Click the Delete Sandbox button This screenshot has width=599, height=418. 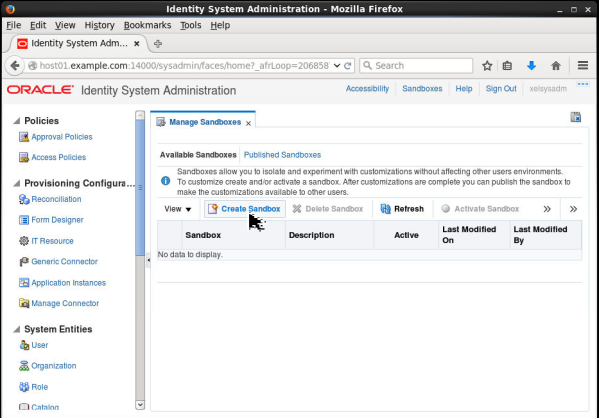(328, 209)
